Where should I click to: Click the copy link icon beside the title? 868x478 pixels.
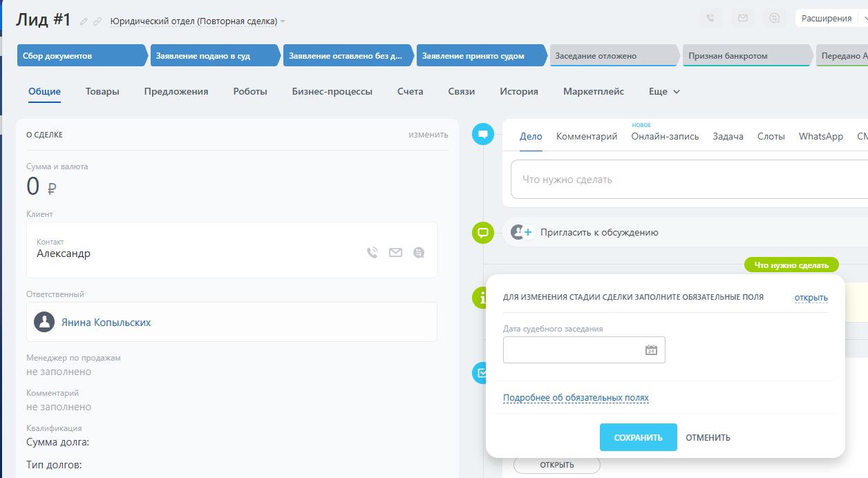pos(97,21)
